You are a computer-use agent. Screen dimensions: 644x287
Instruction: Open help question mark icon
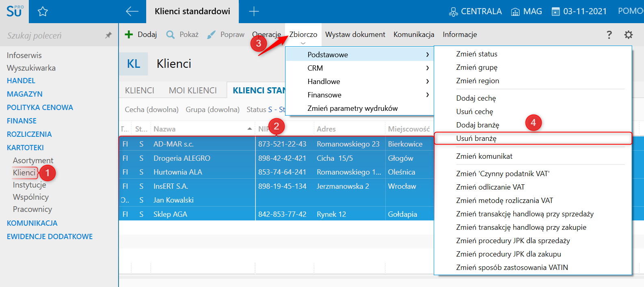pyautogui.click(x=609, y=35)
